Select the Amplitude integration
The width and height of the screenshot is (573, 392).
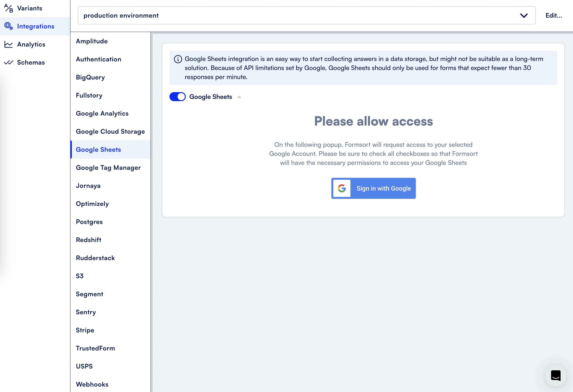click(x=110, y=41)
